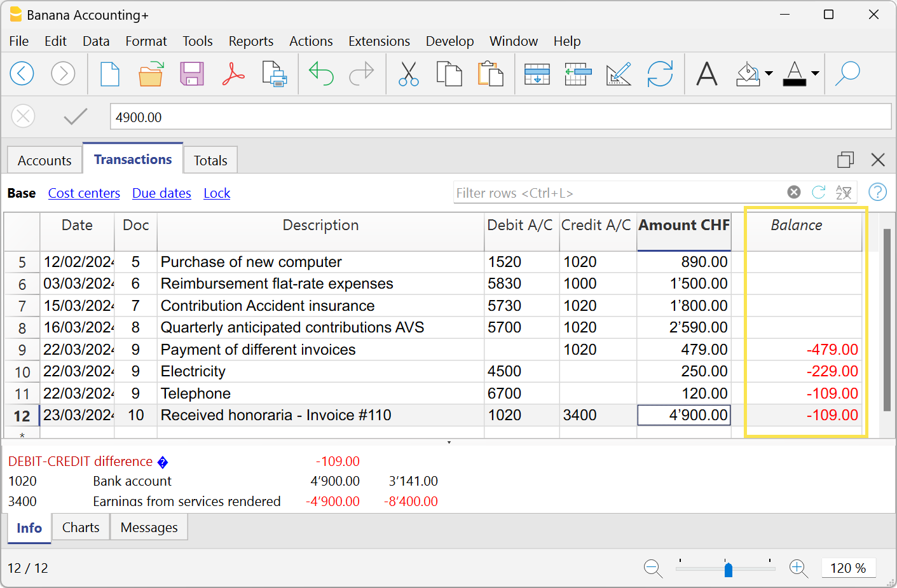
Task: Open the Recalculate Accounting toolbar icon
Action: pyautogui.click(x=661, y=74)
